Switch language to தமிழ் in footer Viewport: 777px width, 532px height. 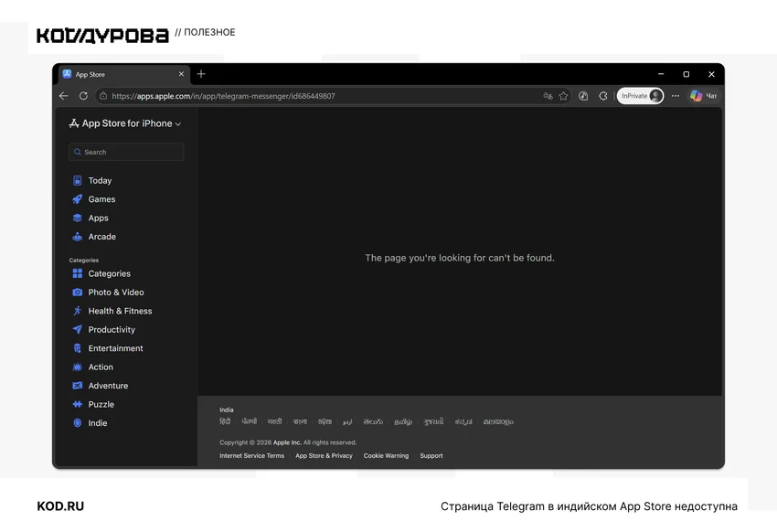(403, 421)
